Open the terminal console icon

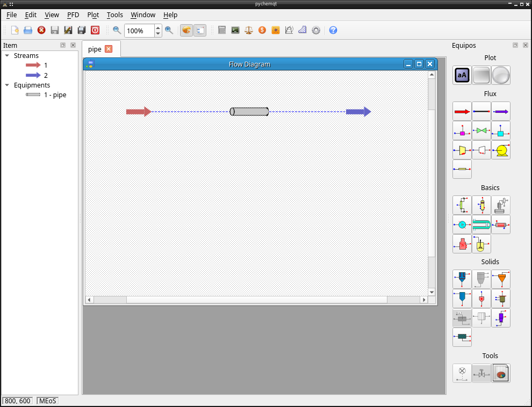click(235, 30)
